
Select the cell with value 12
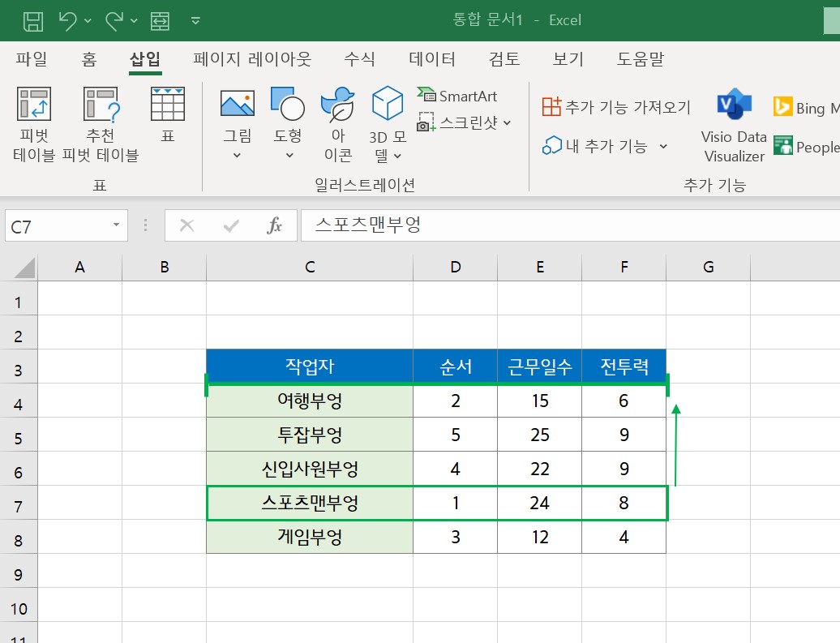click(x=539, y=537)
